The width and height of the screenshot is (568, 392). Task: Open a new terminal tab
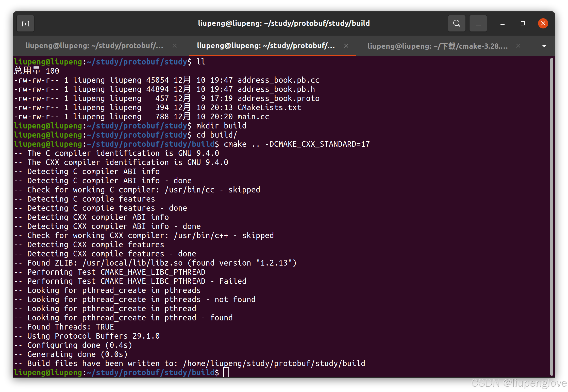pyautogui.click(x=25, y=24)
